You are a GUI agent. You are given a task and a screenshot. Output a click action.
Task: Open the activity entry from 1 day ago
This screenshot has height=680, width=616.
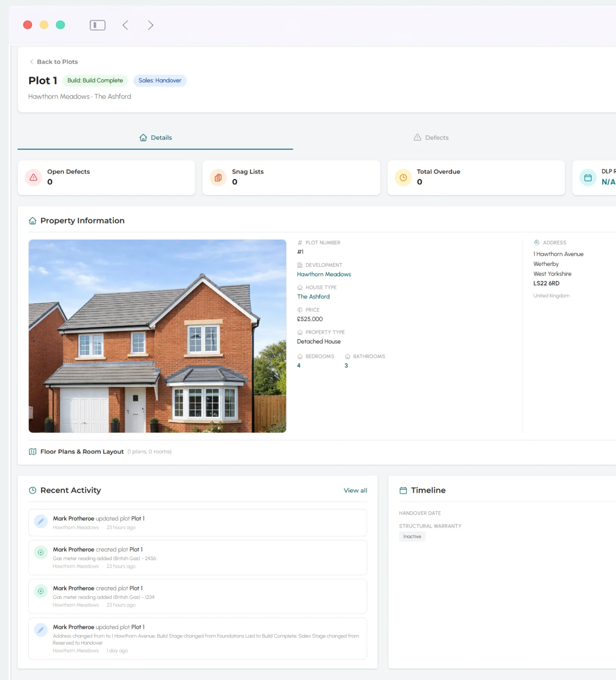198,638
